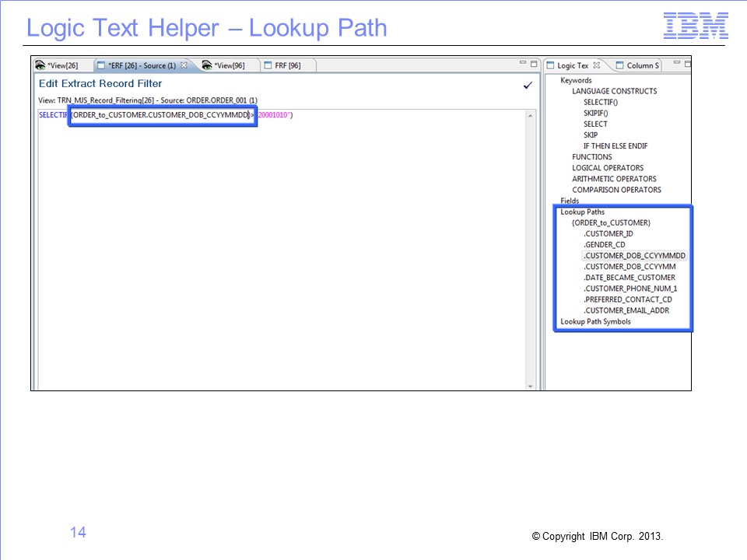Select the Lookup Paths tree node
This screenshot has height=560, width=747.
(582, 212)
